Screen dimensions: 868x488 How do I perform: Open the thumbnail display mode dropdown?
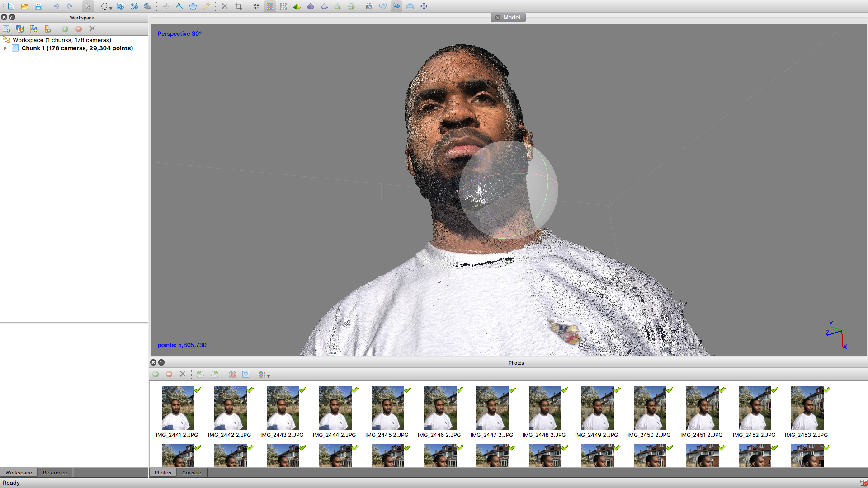(269, 375)
